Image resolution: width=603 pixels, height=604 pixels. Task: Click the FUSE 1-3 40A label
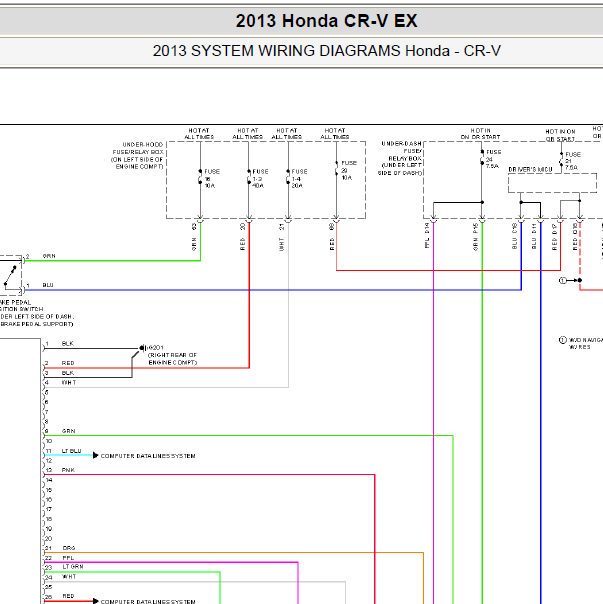[x=260, y=178]
